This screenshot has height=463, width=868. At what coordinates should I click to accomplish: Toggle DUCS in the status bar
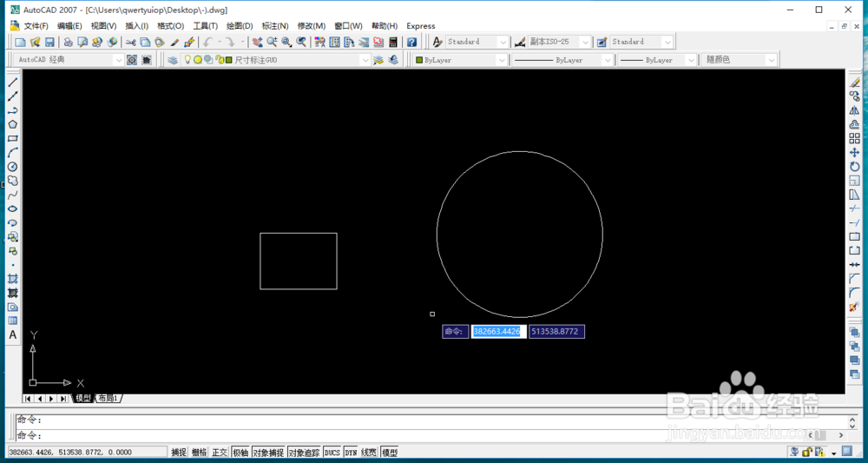[x=332, y=453]
